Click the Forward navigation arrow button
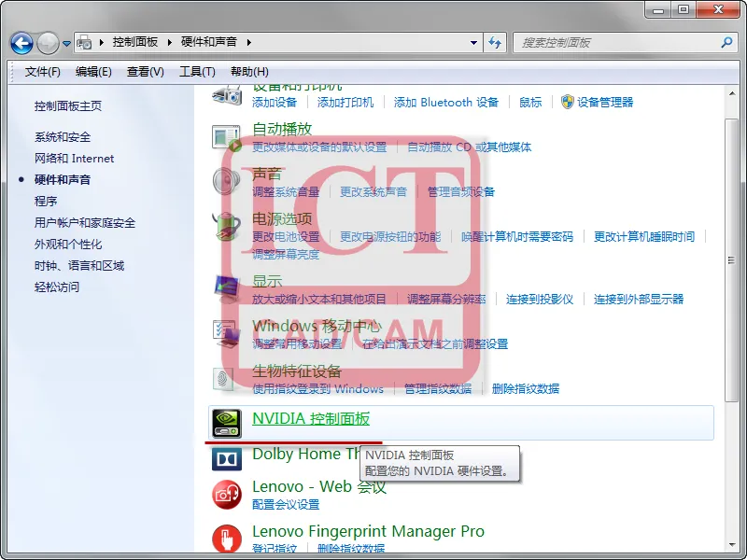Viewport: 747px width, 560px height. click(x=48, y=43)
